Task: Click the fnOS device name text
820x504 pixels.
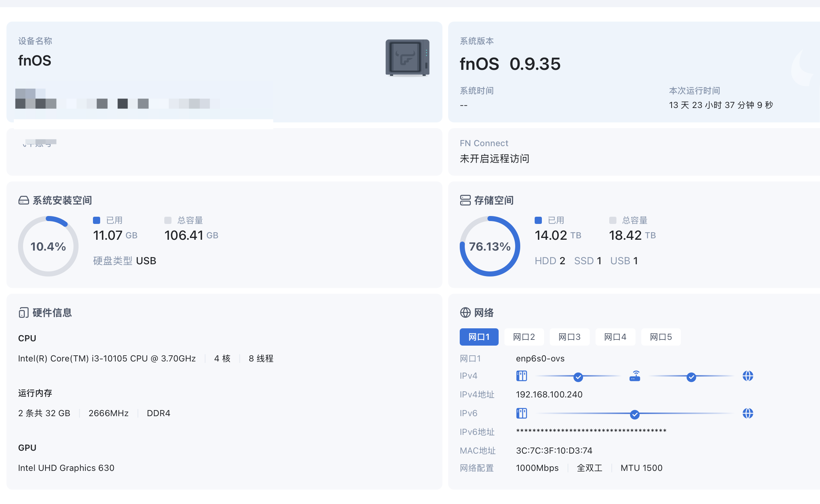Action: pyautogui.click(x=35, y=60)
